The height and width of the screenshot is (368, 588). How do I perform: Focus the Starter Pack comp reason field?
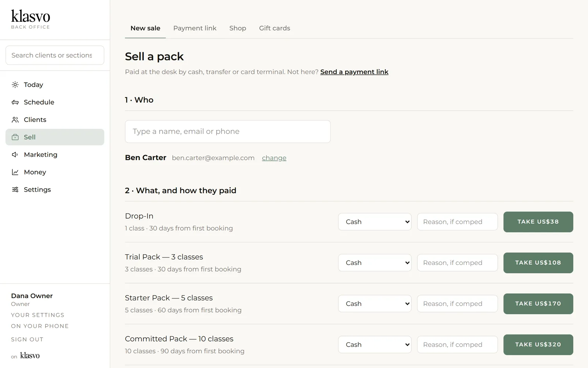click(457, 304)
